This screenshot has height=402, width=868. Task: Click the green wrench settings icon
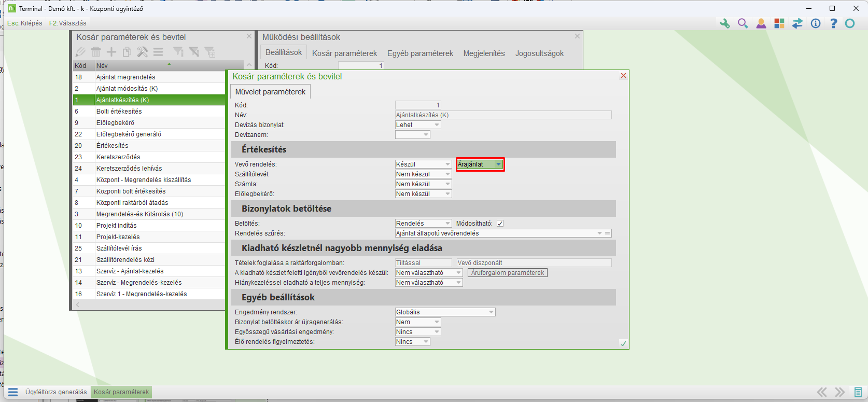tap(724, 23)
